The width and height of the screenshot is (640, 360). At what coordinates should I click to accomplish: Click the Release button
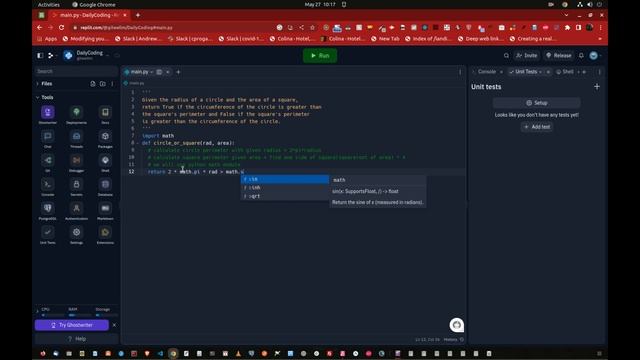pos(558,56)
